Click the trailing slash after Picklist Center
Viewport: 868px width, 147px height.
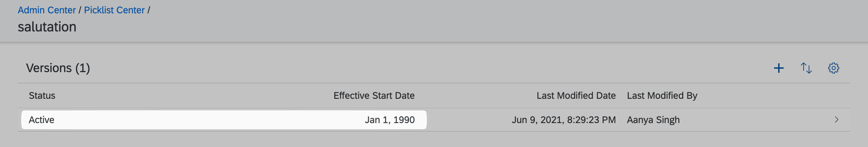[149, 10]
